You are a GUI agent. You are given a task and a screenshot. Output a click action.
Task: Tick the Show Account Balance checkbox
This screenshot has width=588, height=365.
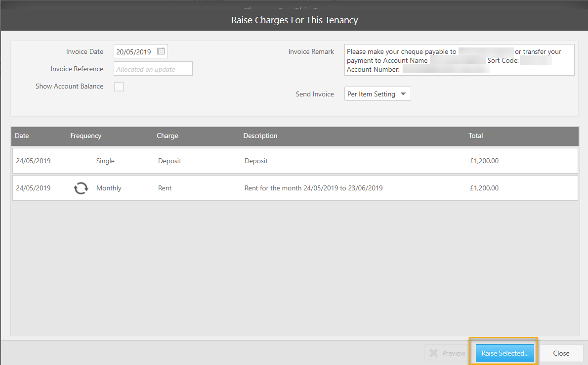[x=119, y=87]
